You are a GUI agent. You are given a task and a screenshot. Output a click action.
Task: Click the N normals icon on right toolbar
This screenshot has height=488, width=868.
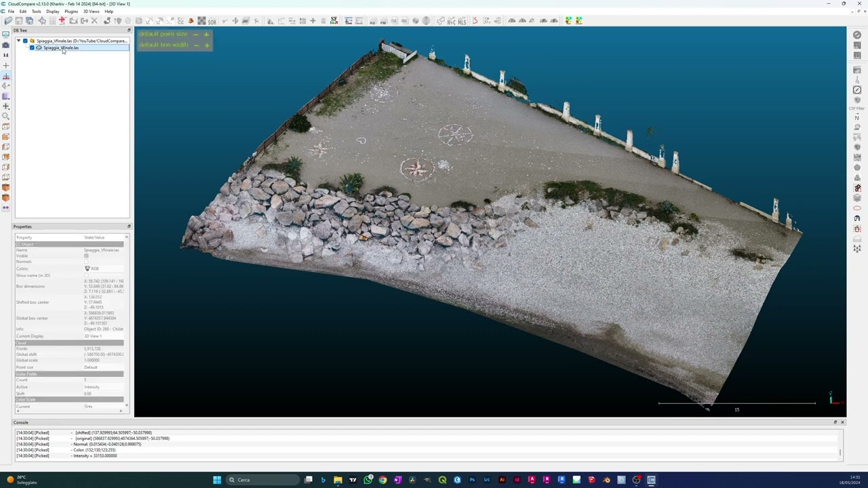[857, 117]
